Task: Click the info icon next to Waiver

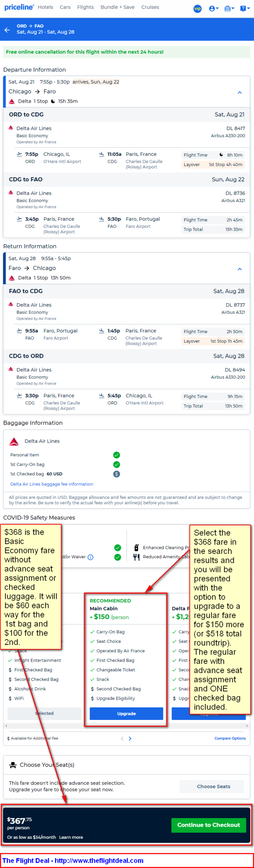Action: click(91, 557)
